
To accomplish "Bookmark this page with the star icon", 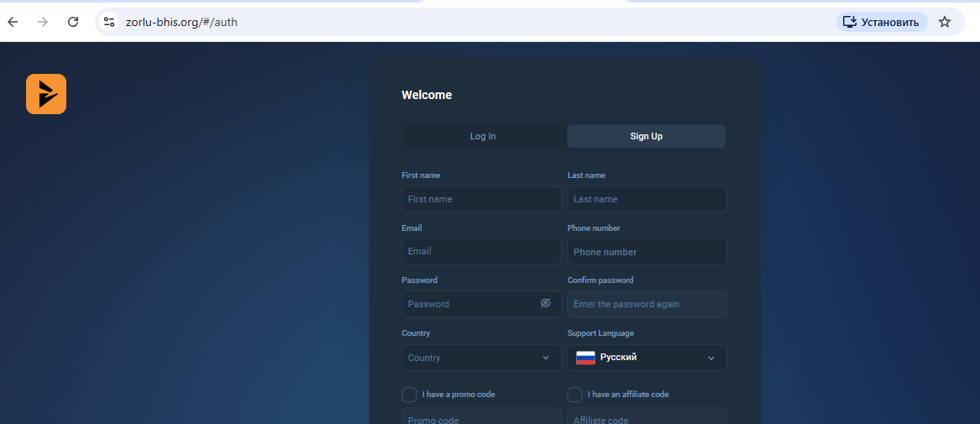I will click(x=945, y=22).
